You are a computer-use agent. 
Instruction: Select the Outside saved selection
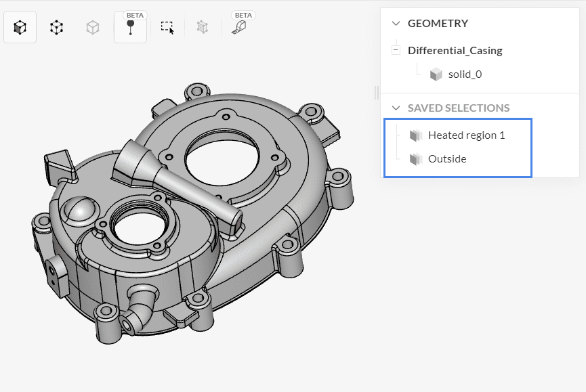point(447,159)
